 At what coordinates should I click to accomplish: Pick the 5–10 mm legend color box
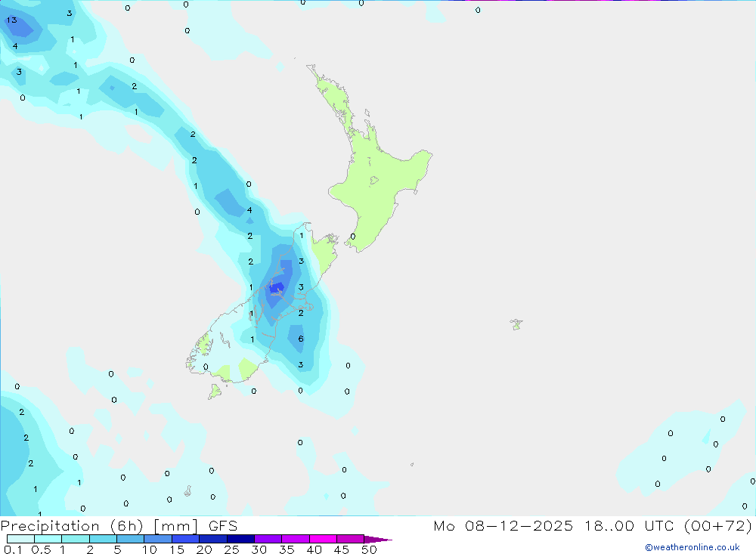[x=130, y=539]
